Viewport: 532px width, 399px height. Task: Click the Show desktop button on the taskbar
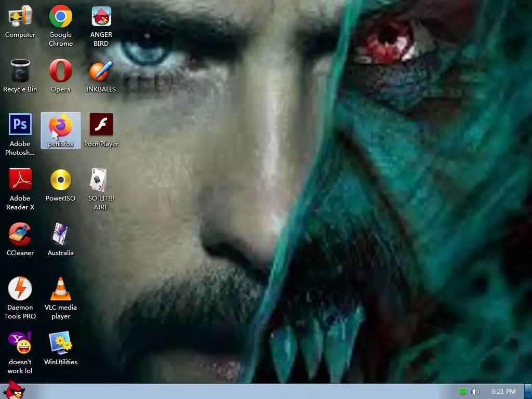528,392
